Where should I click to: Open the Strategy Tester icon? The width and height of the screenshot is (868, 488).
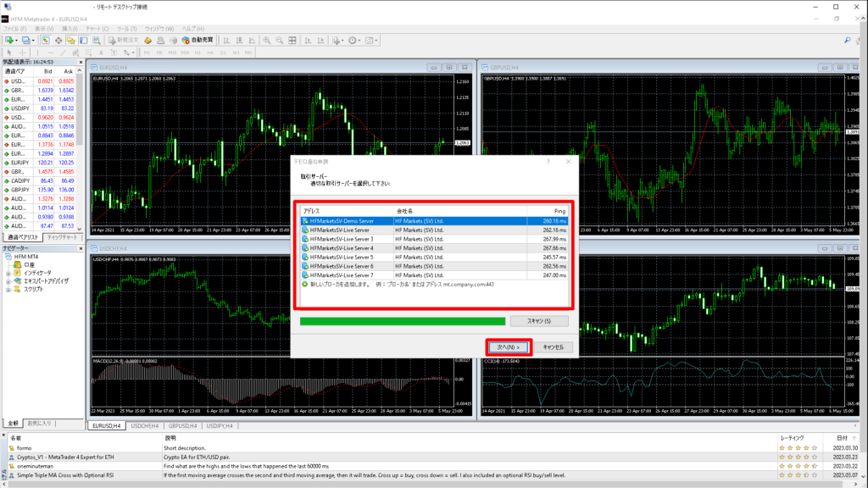tap(97, 41)
